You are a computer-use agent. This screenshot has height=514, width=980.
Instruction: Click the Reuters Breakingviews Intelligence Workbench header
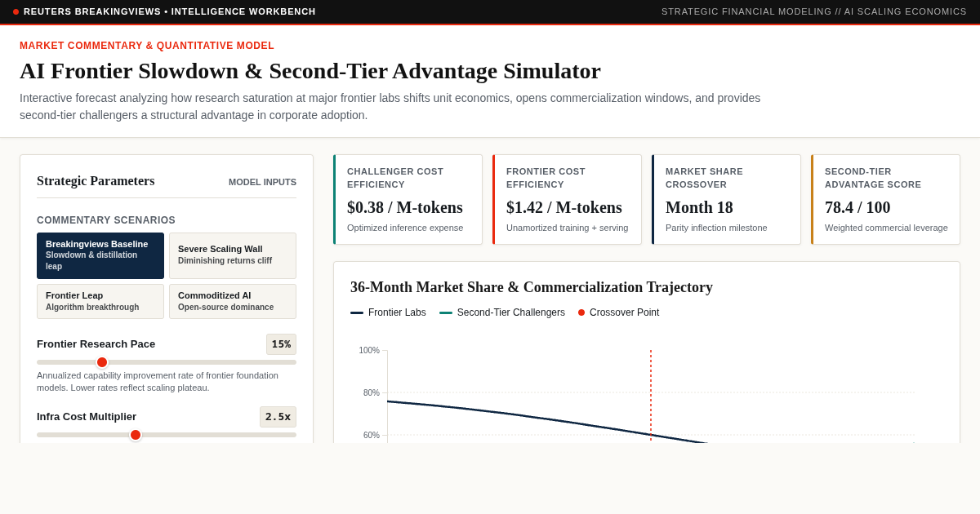(x=170, y=11)
